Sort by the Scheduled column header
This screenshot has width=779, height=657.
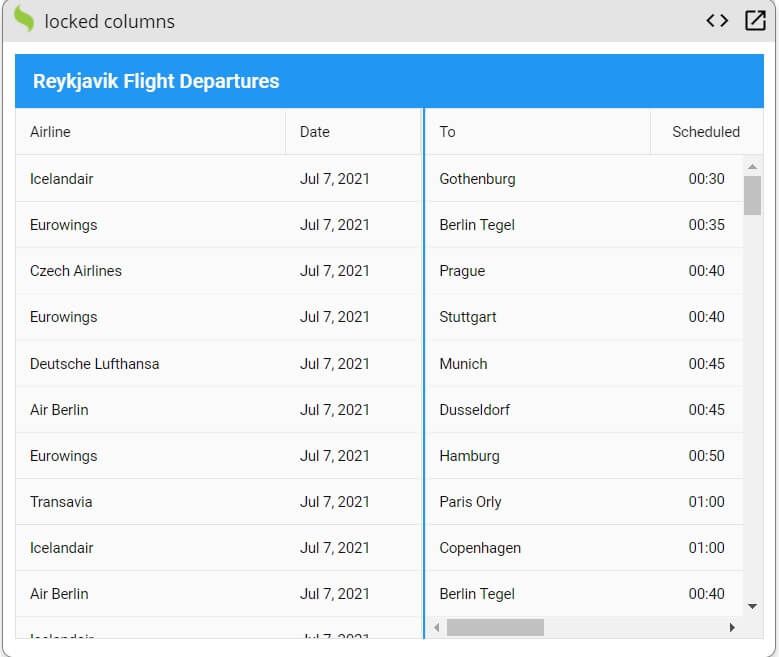(x=707, y=132)
